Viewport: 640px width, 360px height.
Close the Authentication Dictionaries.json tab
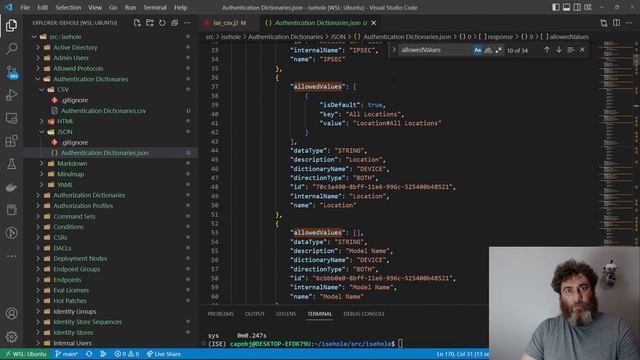[x=373, y=23]
